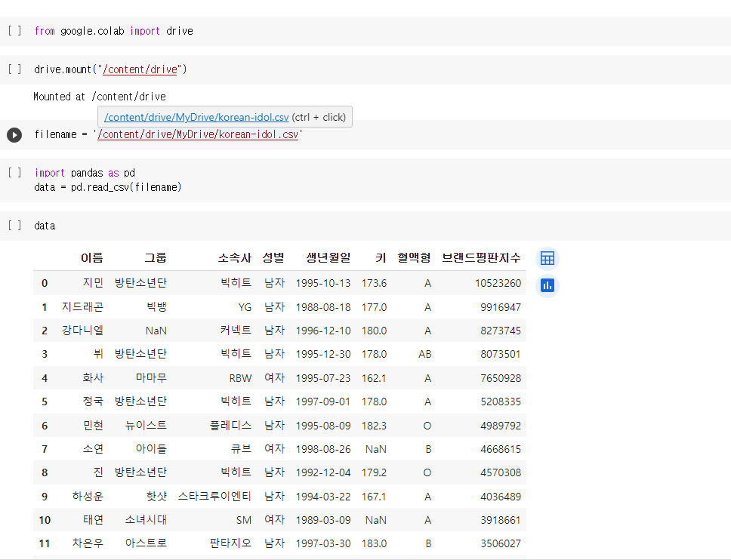The height and width of the screenshot is (560, 731).
Task: Click 여자 in the 화사 row
Action: coord(274,378)
